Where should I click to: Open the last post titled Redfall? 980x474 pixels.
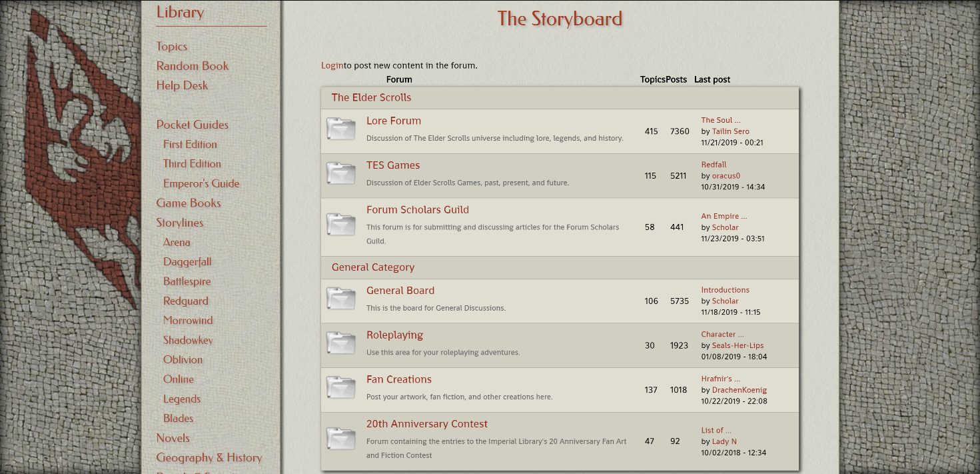coord(714,165)
